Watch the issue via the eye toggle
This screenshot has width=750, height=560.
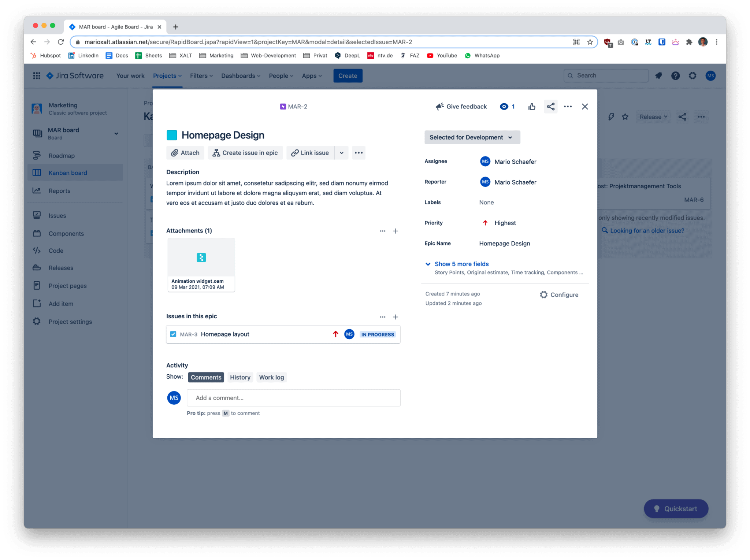point(504,107)
